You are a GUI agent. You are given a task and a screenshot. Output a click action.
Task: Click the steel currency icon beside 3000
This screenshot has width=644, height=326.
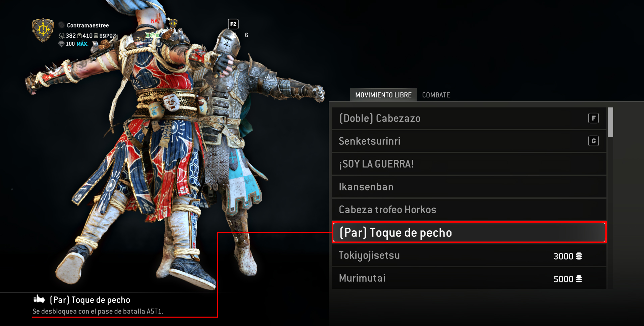(579, 256)
